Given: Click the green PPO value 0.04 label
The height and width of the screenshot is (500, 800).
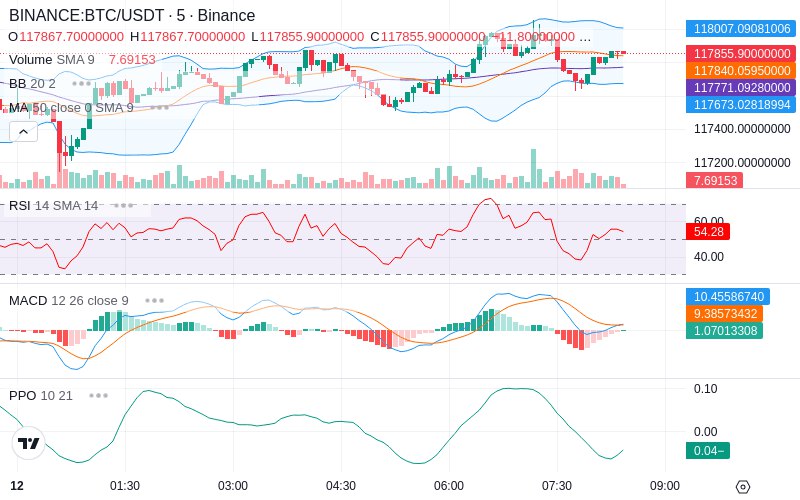Looking at the screenshot, I should [x=708, y=451].
